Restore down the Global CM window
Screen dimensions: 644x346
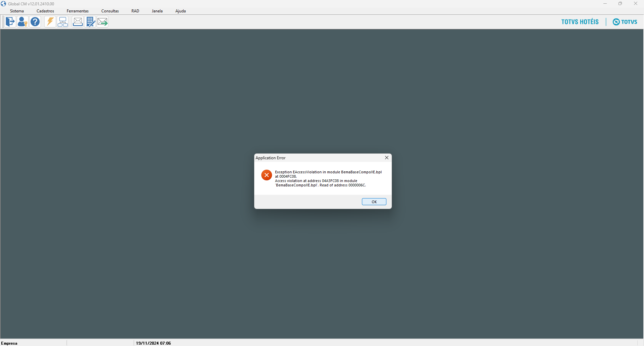tap(620, 4)
